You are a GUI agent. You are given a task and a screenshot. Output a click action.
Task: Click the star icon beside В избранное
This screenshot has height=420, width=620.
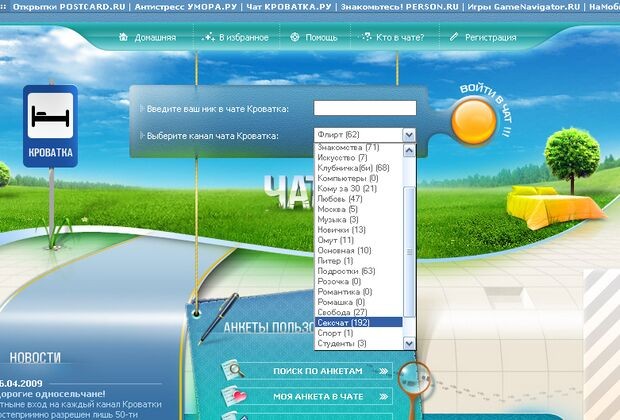pos(208,37)
